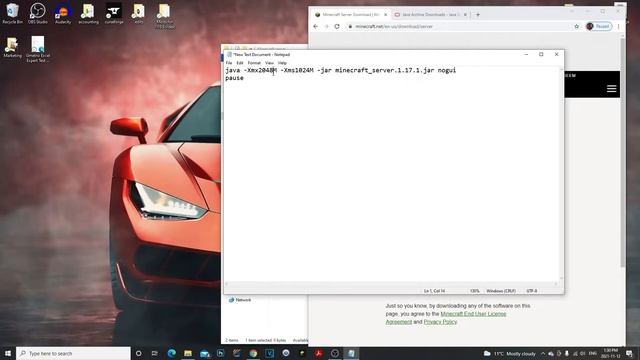Go forward in Chrome

[326, 26]
